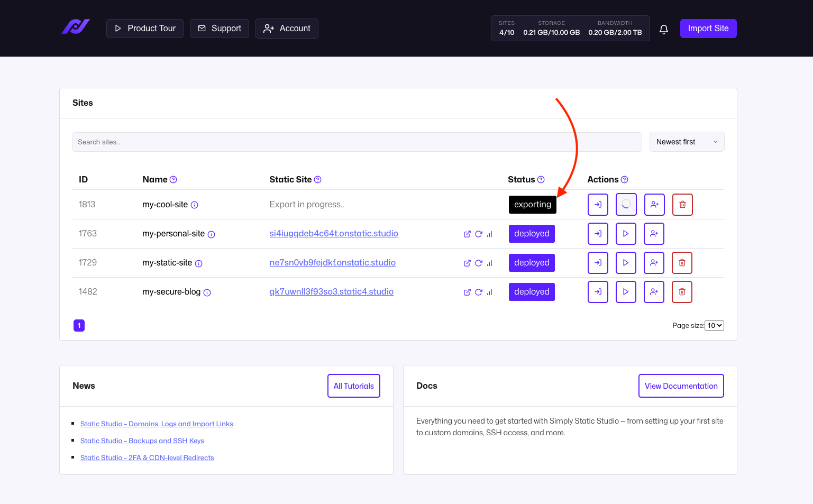Open my-personal-site static URL external icon
Screen dimensions: 813x504
tap(467, 234)
